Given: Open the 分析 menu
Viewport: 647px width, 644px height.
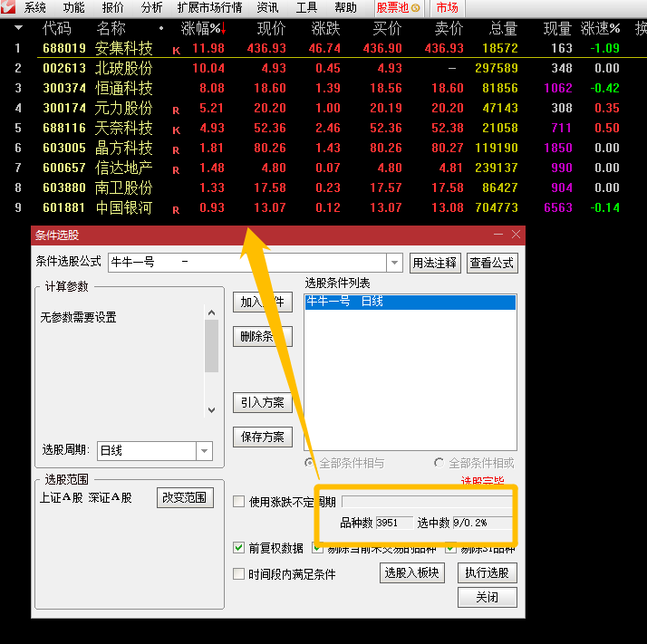Looking at the screenshot, I should click(151, 7).
